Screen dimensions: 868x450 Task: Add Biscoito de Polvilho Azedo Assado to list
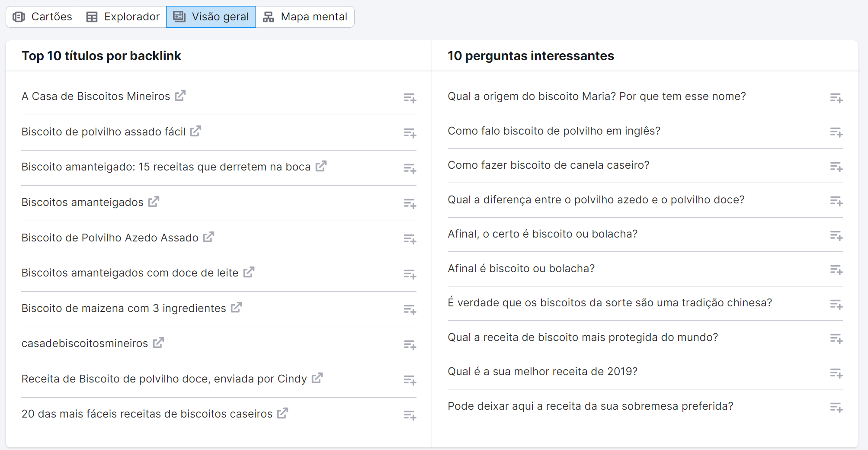point(410,239)
